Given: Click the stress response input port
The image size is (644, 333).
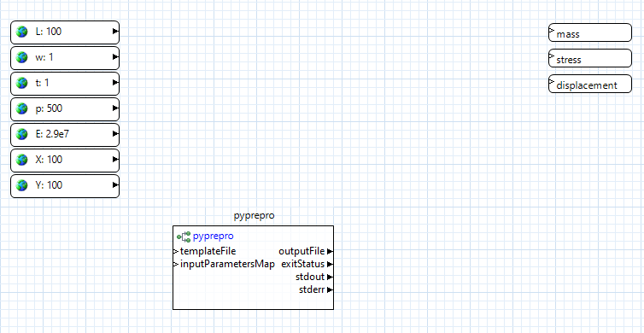Looking at the screenshot, I should [552, 55].
